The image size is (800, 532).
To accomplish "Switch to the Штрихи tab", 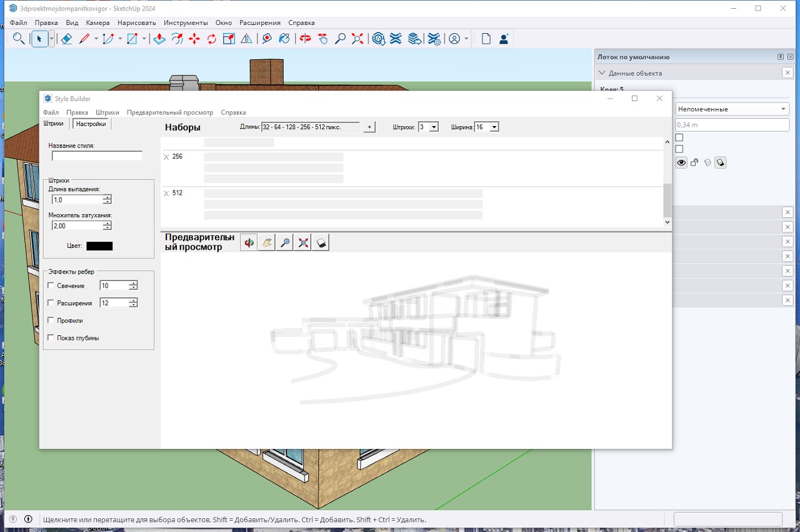I will tap(54, 124).
